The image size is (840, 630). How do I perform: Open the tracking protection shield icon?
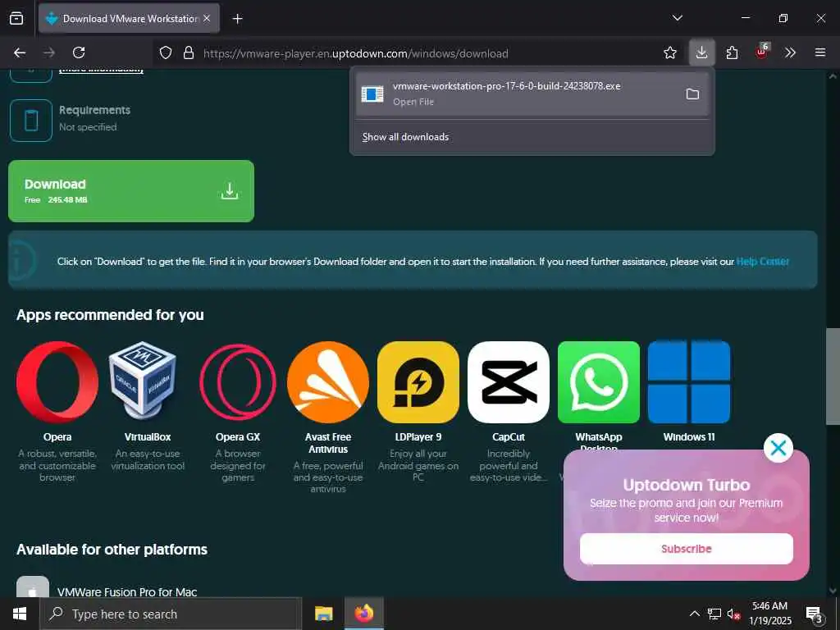pyautogui.click(x=166, y=52)
